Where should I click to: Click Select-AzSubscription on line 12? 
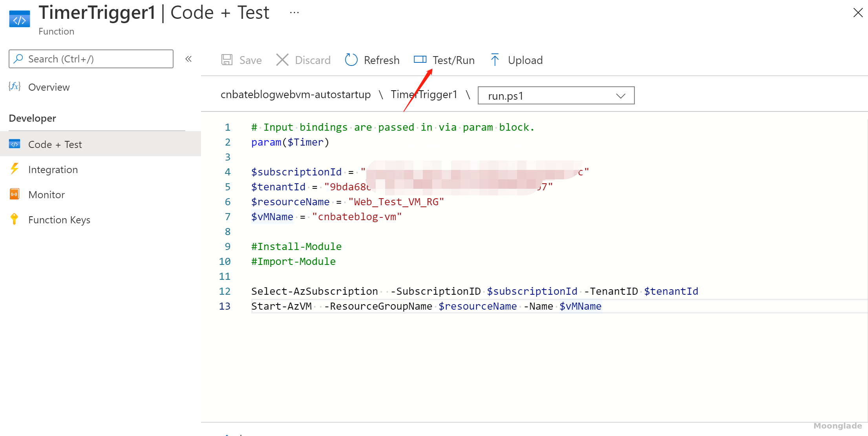click(314, 291)
